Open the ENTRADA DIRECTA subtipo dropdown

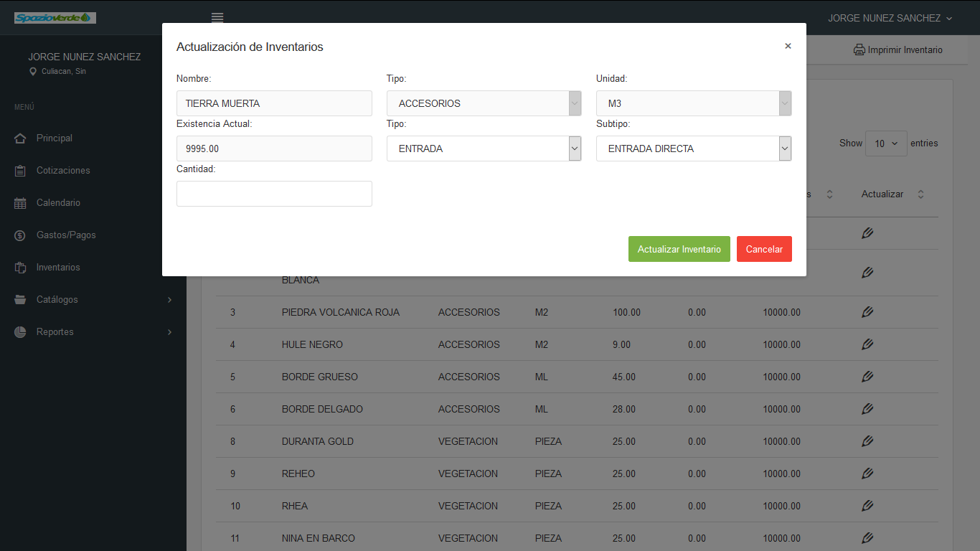(693, 149)
